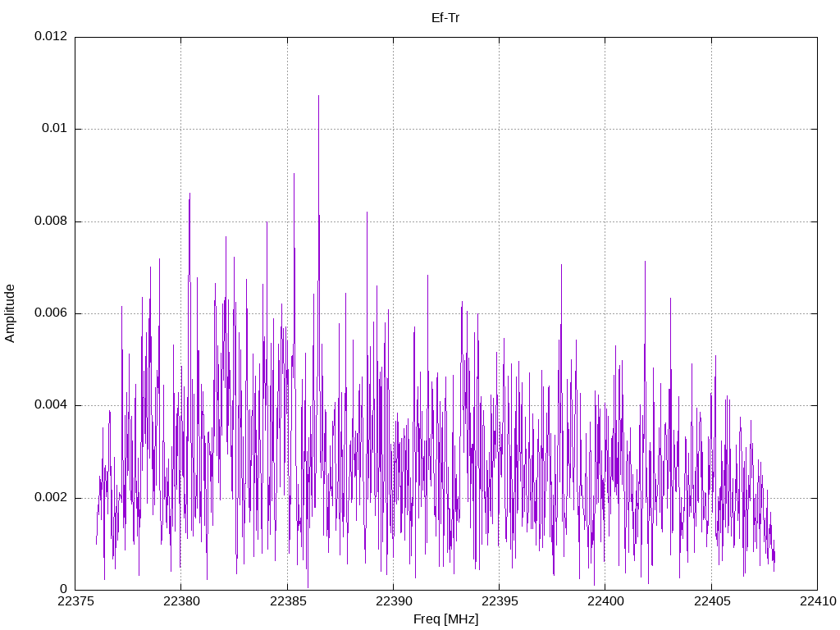Click the x-axis tick label 22385

[x=287, y=601]
